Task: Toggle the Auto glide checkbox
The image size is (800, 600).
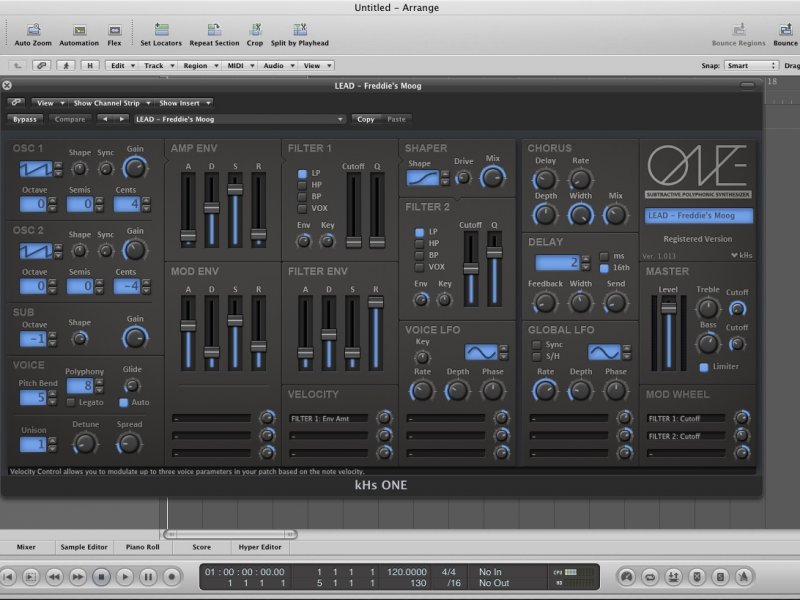Action: click(x=123, y=403)
